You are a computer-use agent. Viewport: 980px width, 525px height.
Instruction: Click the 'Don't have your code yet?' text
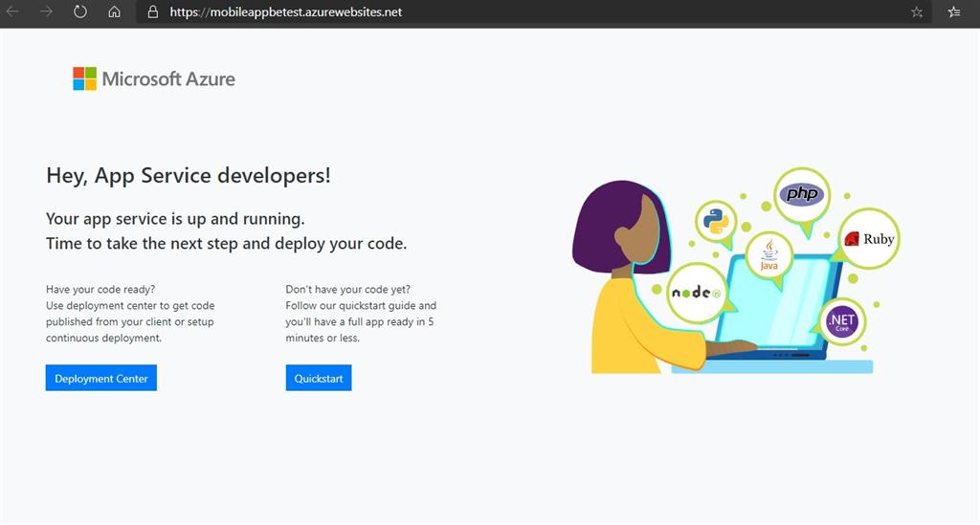click(x=348, y=289)
